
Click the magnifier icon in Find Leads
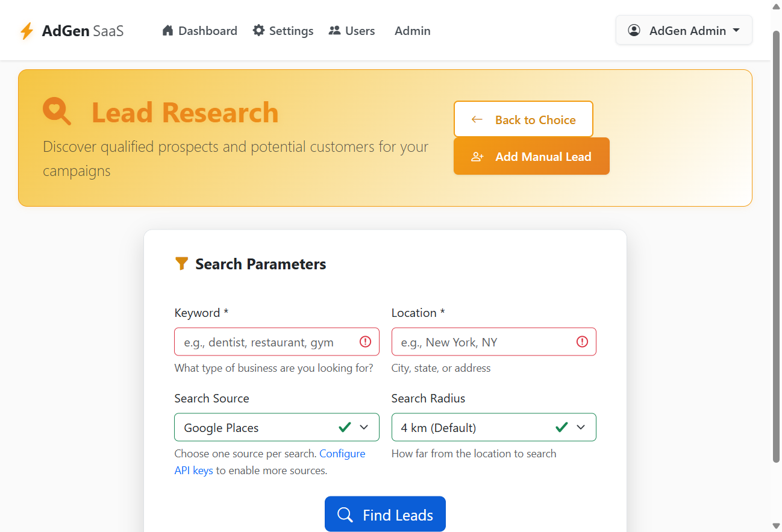345,515
